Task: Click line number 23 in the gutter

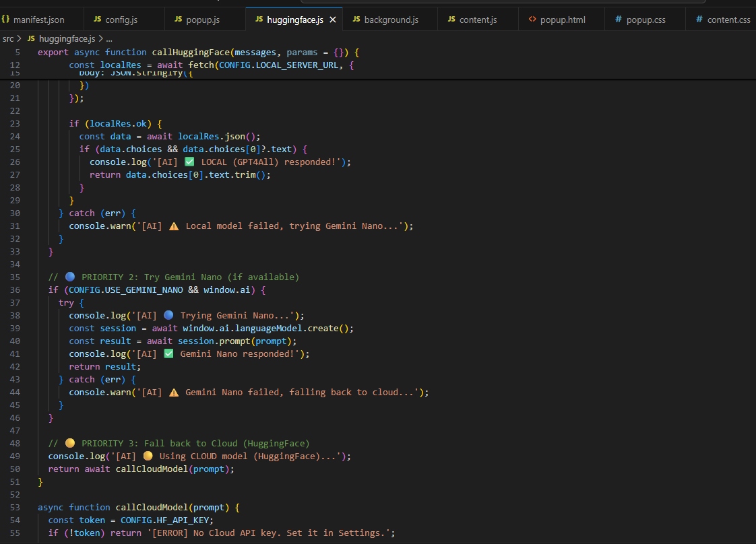Action: pos(15,124)
